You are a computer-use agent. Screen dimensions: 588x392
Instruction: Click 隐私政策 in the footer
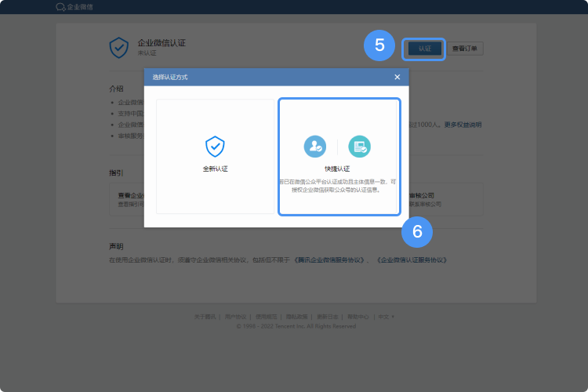pos(296,317)
